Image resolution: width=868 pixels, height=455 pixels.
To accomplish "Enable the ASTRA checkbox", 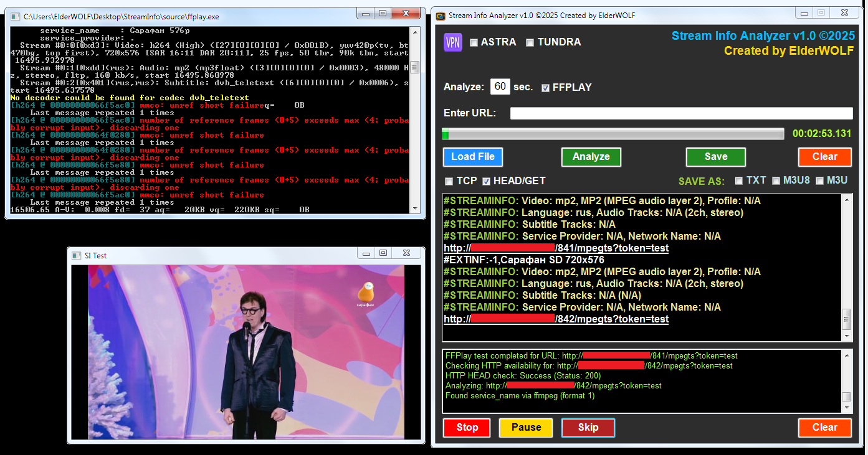I will (474, 42).
